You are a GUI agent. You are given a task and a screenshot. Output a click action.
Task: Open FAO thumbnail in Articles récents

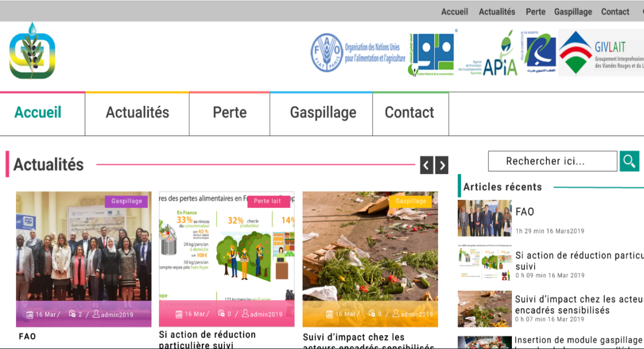pos(485,218)
